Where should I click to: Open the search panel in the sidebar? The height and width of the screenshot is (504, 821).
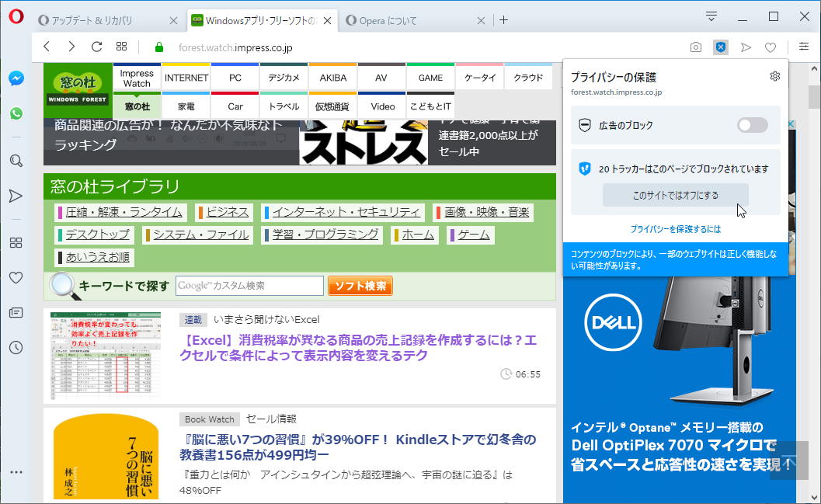coord(16,161)
